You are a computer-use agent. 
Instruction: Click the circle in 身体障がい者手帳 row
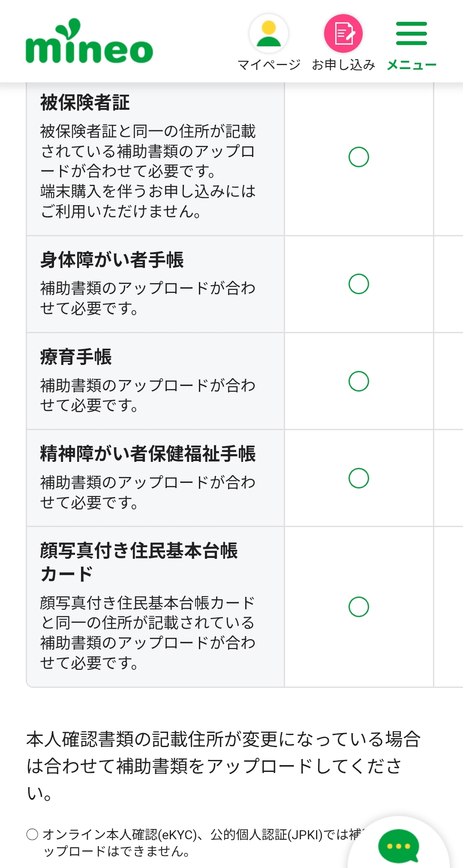[359, 284]
